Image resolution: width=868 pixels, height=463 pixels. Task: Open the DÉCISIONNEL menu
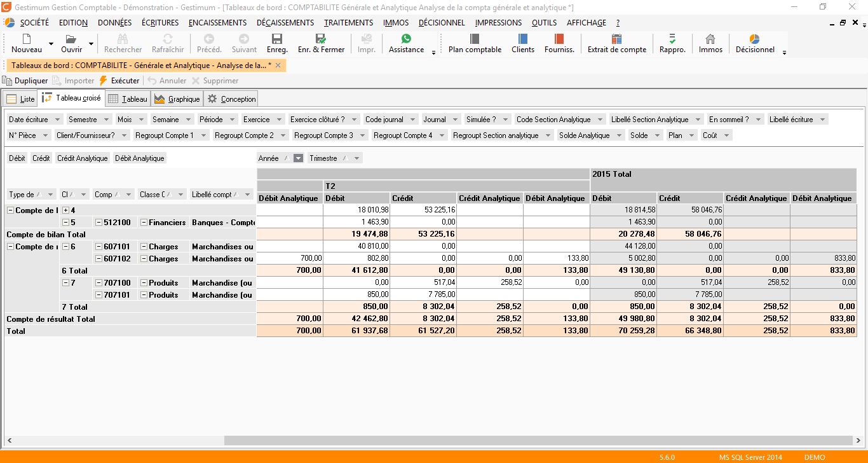(442, 22)
